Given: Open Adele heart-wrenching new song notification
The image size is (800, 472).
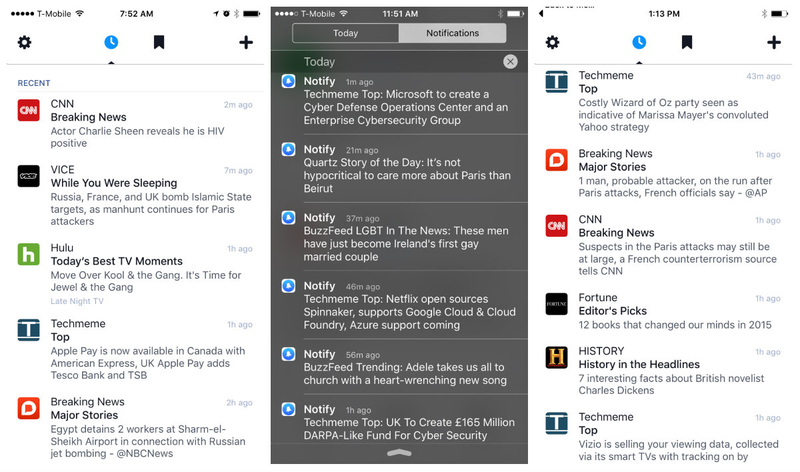Looking at the screenshot, I should pyautogui.click(x=405, y=374).
